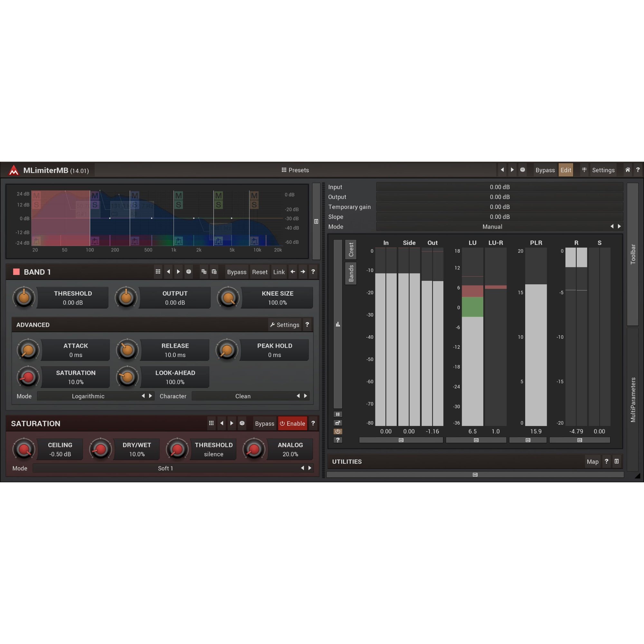The image size is (644, 644).
Task: Randomize the Saturation section with its dice icon
Action: pos(242,423)
